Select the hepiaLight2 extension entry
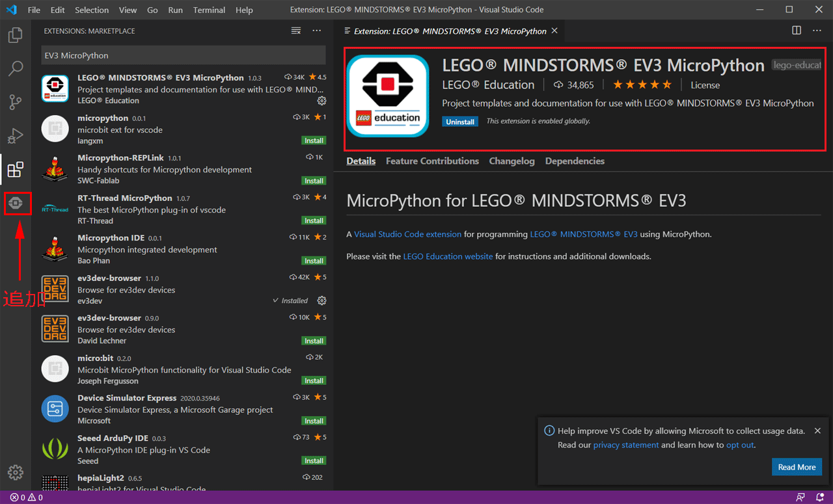The image size is (833, 504). pos(183,482)
